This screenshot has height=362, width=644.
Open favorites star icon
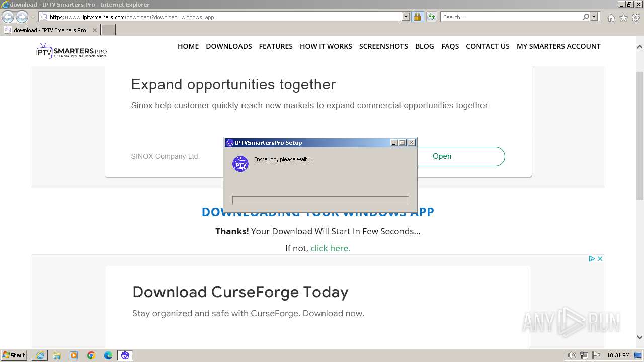(623, 18)
